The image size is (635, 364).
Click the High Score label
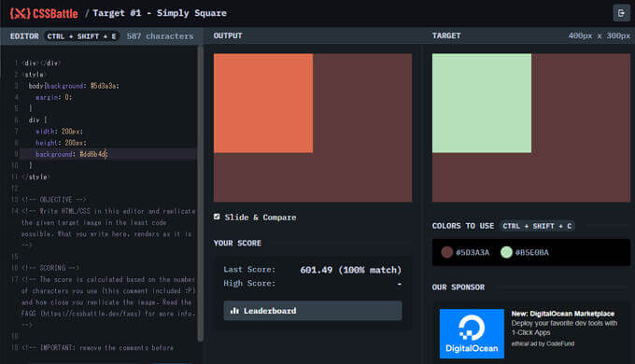(x=249, y=283)
